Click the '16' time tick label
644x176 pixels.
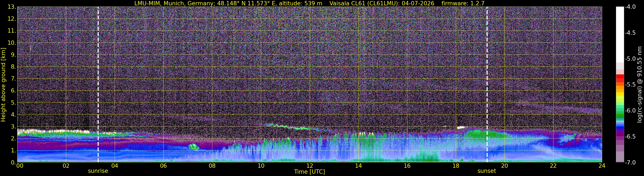click(x=407, y=166)
